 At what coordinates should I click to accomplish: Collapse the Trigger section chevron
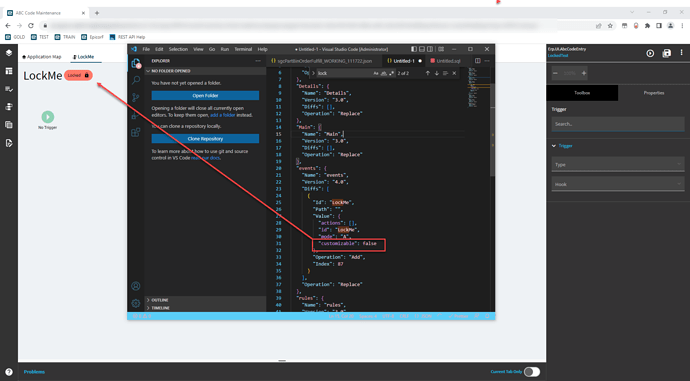tap(554, 146)
